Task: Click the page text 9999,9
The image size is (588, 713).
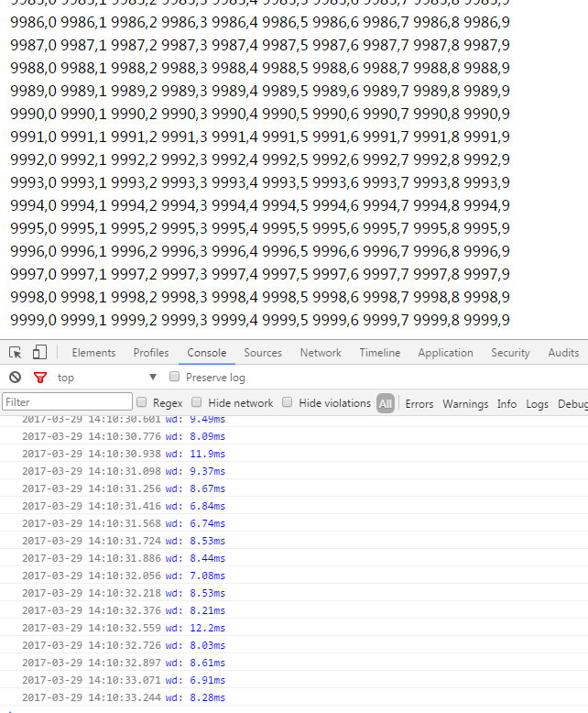Action: (486, 320)
